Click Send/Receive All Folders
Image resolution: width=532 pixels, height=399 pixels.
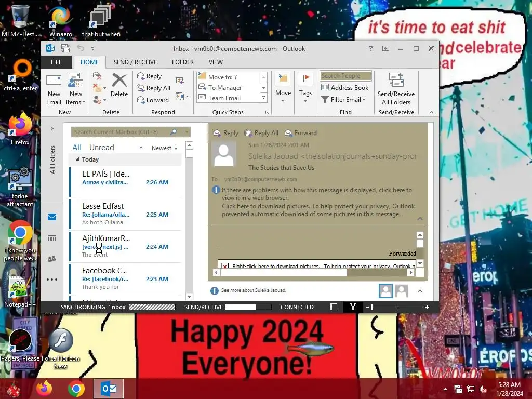click(396, 89)
